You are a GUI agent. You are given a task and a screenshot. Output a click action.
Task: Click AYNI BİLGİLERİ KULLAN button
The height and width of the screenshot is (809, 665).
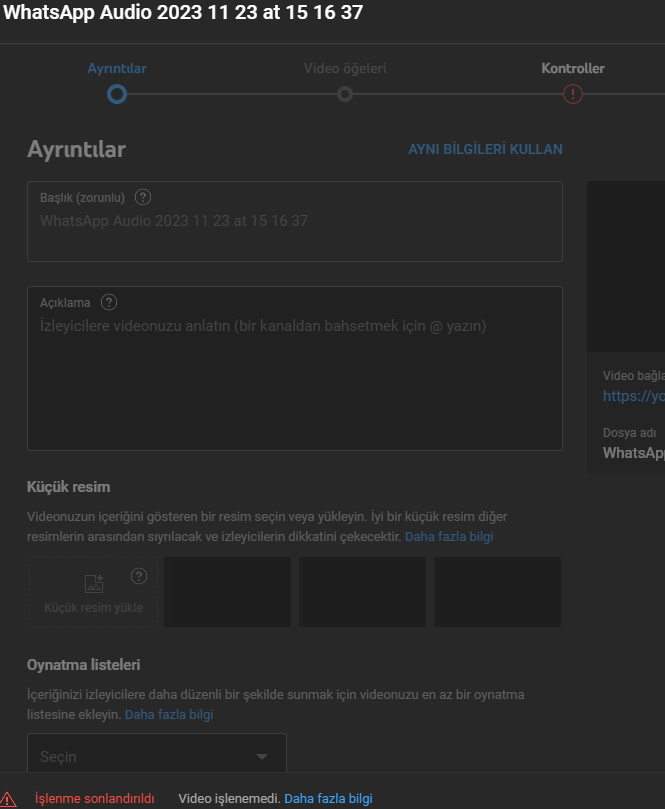click(x=485, y=149)
